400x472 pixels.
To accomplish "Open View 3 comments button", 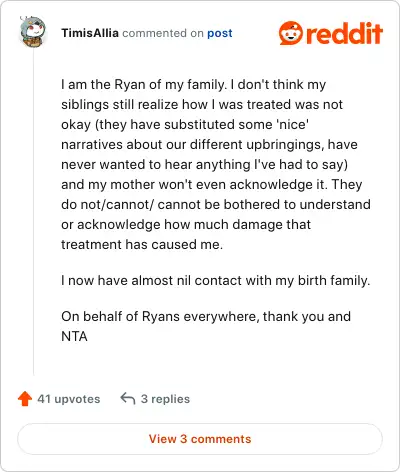I will pyautogui.click(x=200, y=439).
